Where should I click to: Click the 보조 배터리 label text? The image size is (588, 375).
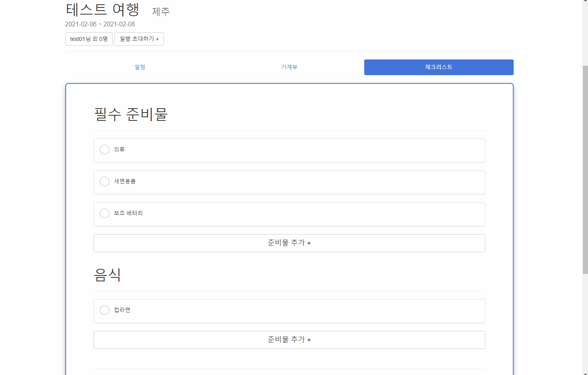click(x=129, y=213)
